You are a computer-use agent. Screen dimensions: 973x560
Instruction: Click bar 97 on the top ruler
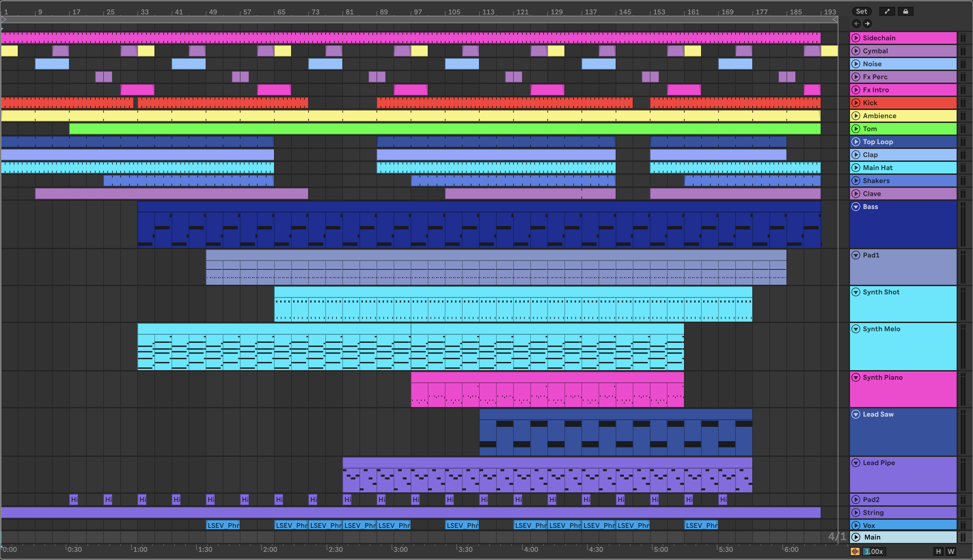coord(417,12)
